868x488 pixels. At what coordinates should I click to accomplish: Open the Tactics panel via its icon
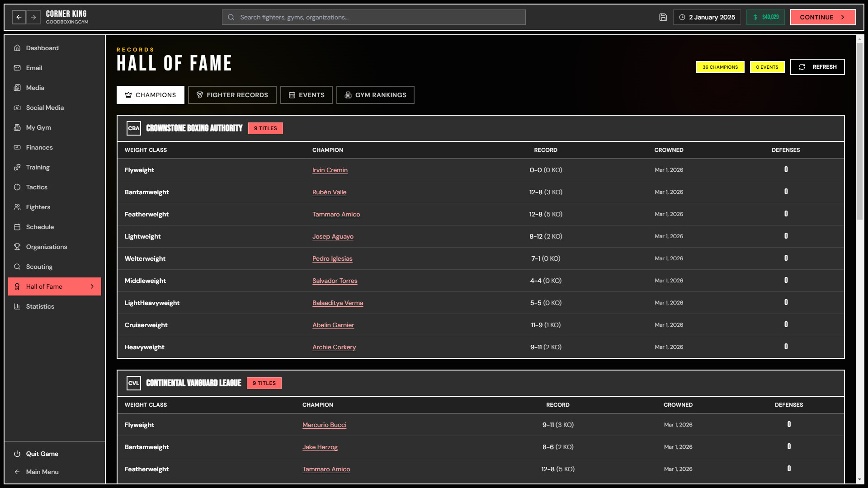click(17, 187)
